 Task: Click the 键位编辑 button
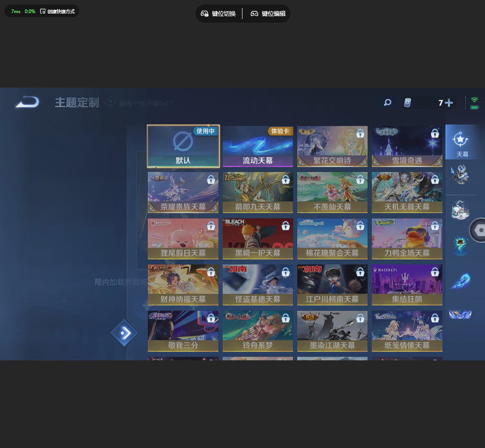coord(268,14)
